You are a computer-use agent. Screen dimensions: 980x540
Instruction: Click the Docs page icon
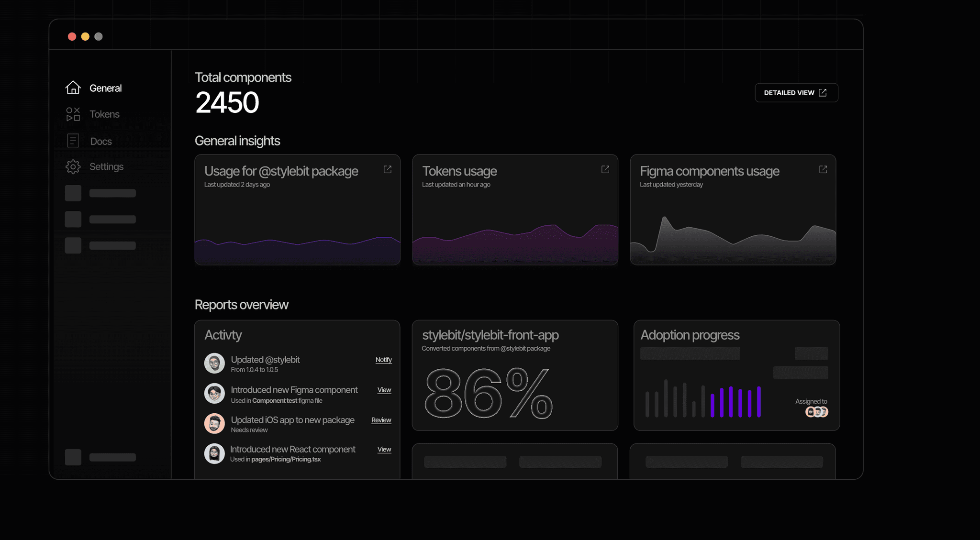73,141
